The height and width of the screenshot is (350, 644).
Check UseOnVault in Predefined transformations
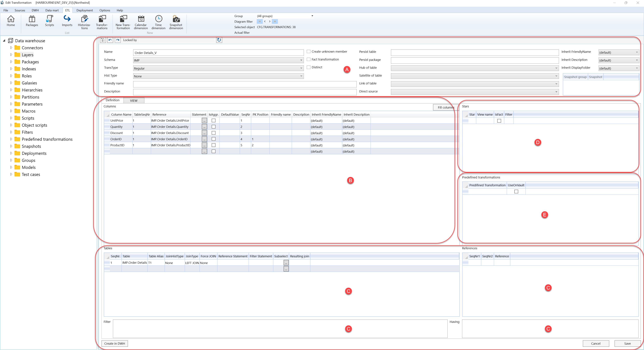click(x=516, y=192)
